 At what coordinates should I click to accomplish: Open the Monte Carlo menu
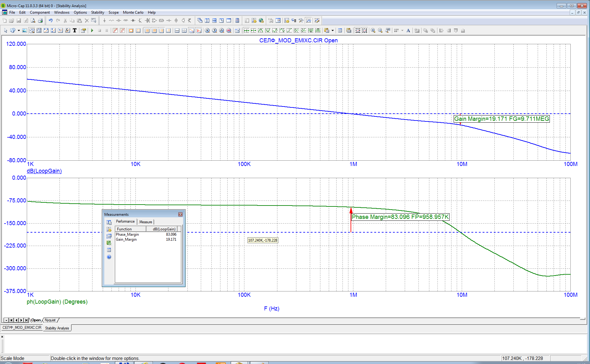(133, 12)
